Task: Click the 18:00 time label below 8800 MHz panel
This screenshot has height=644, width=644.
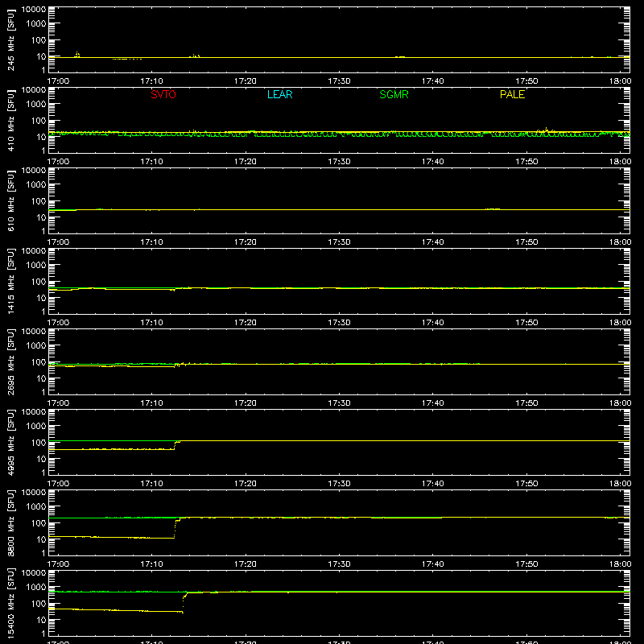Action: click(x=620, y=564)
